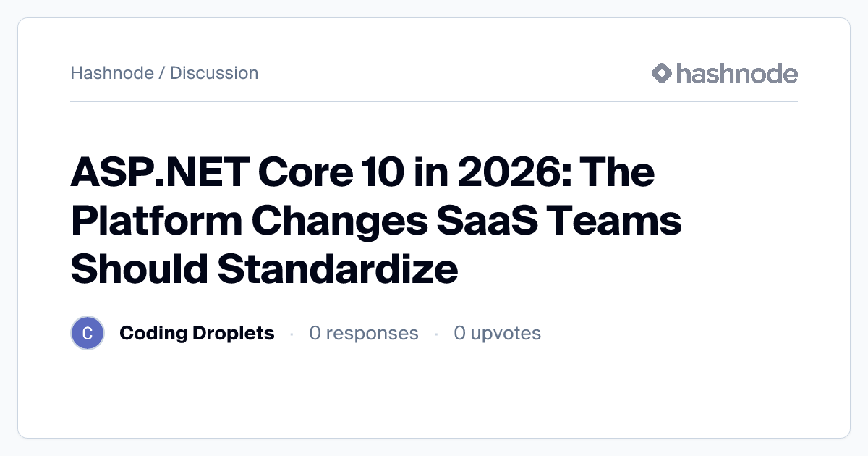The width and height of the screenshot is (868, 456).
Task: Click the word Standardize in the title
Action: pyautogui.click(x=337, y=270)
